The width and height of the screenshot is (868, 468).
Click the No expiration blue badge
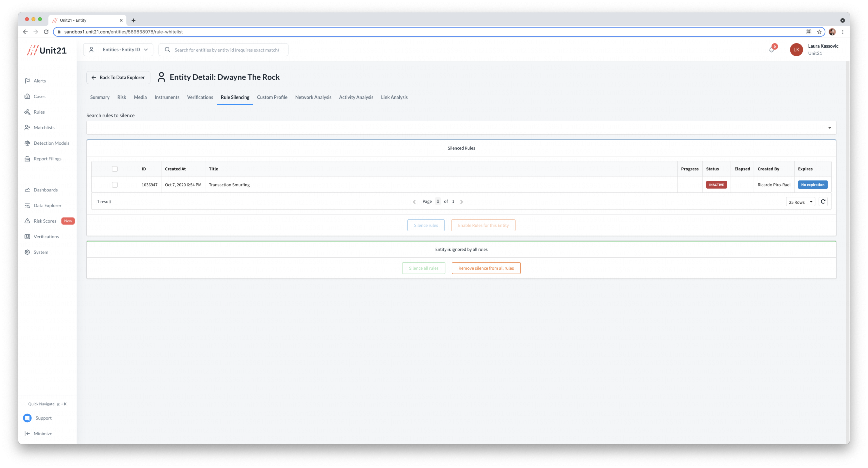click(x=812, y=185)
